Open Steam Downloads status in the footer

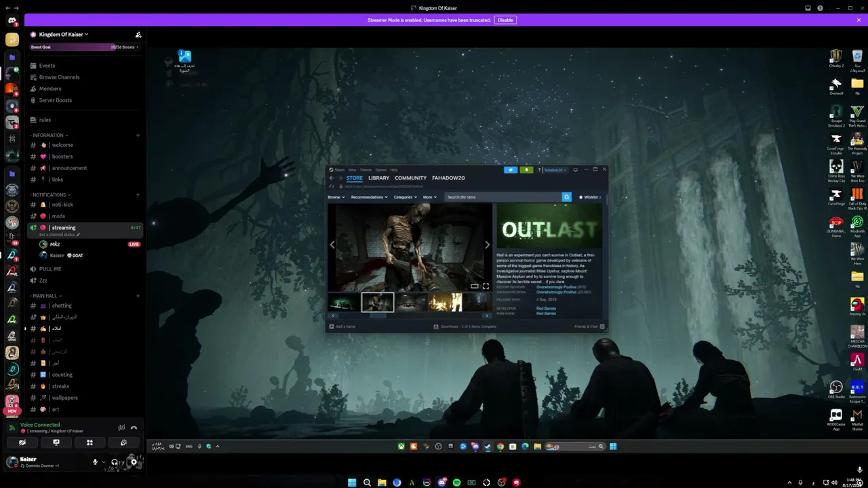pyautogui.click(x=465, y=327)
